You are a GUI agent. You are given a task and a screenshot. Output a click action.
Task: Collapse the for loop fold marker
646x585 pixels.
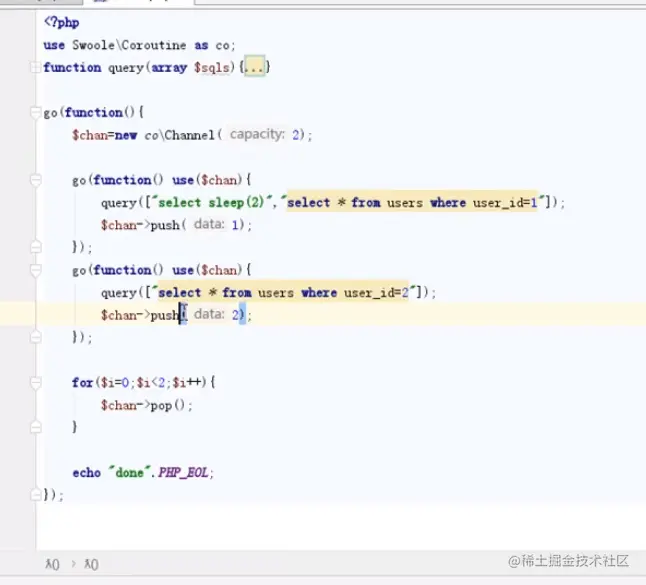(x=35, y=383)
